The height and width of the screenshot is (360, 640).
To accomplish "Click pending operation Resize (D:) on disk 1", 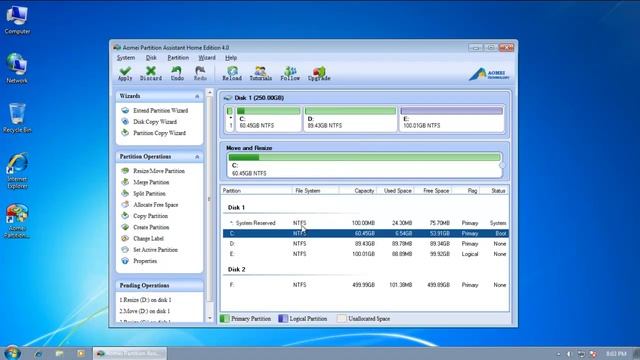I will point(145,300).
